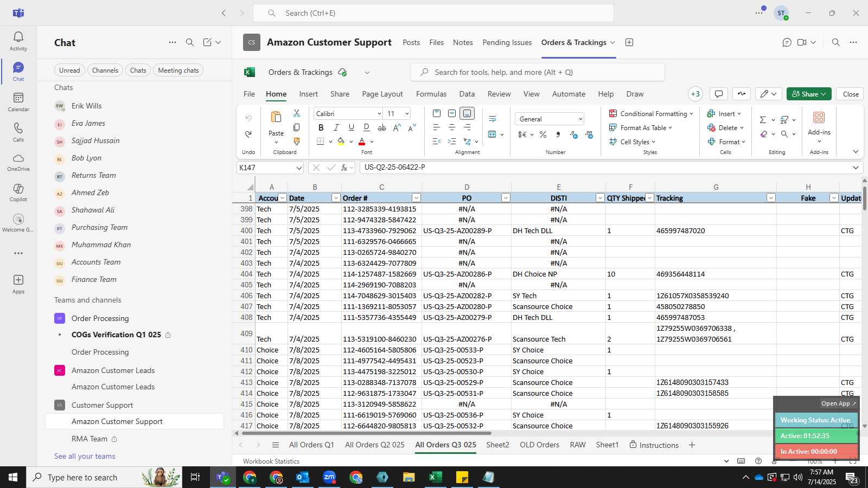Open the Insert Function fx button
This screenshot has height=488, width=868.
[x=344, y=168]
